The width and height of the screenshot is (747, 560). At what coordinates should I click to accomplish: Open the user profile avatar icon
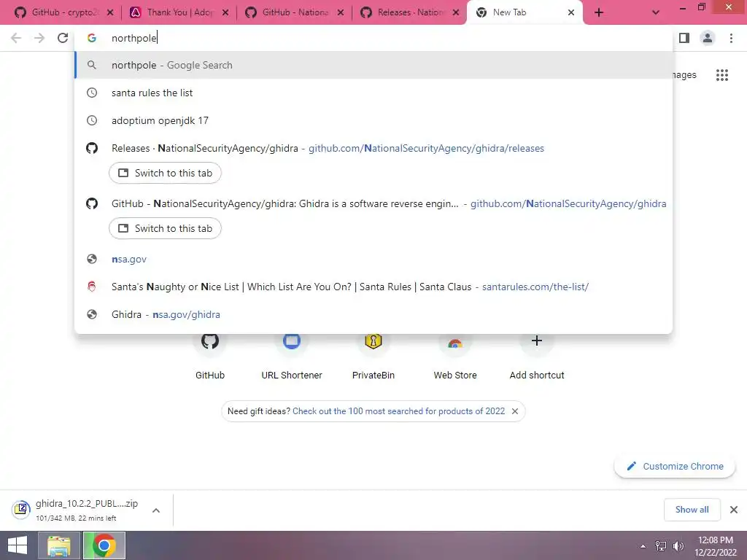708,38
